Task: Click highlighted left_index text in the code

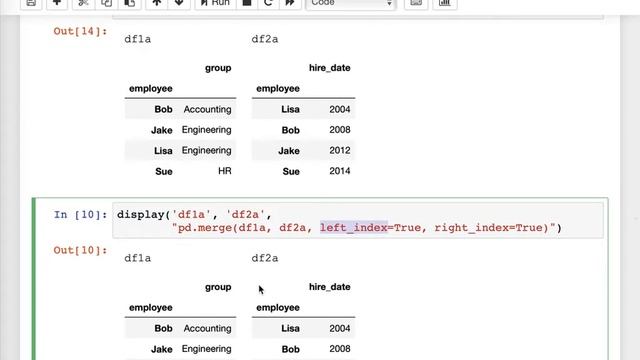Action: click(x=353, y=228)
